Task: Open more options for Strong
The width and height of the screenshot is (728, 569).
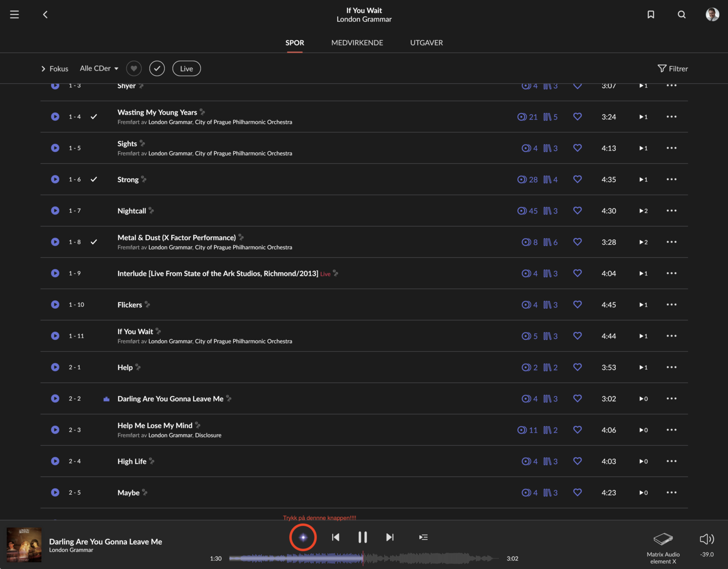Action: pyautogui.click(x=671, y=179)
